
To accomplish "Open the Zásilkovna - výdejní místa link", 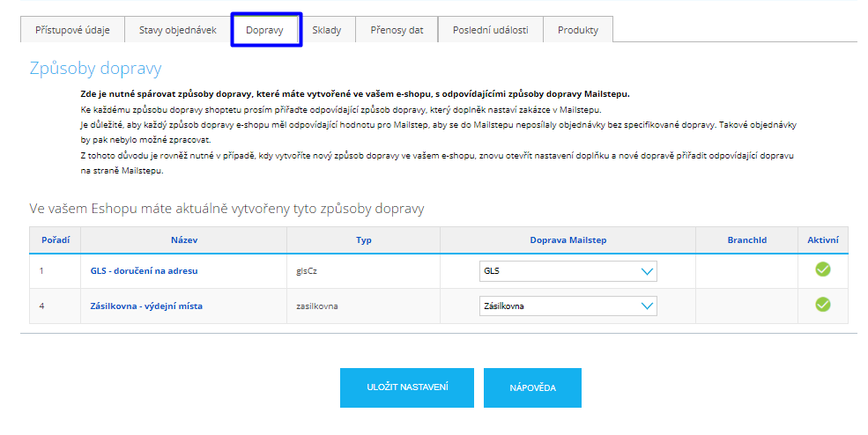I will click(146, 306).
